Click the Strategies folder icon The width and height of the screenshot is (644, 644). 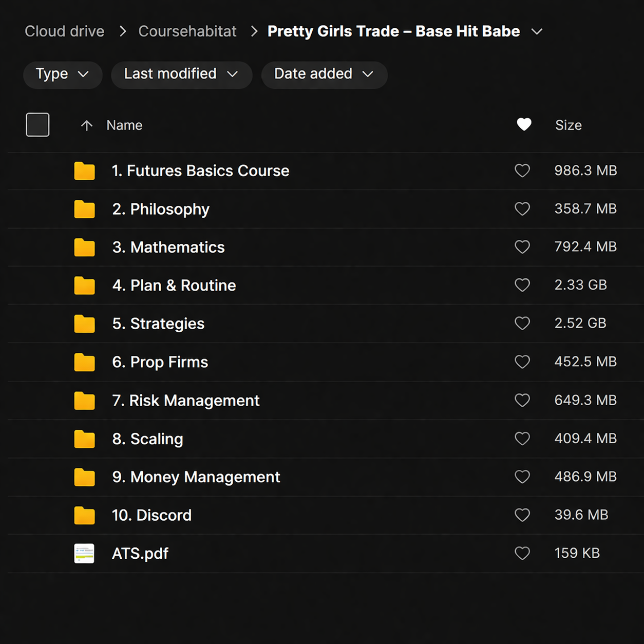tap(84, 324)
